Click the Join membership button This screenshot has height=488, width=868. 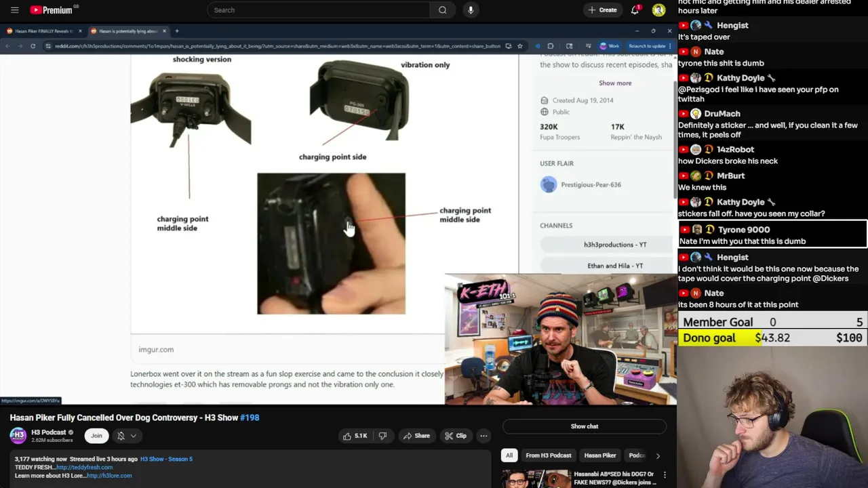pos(97,436)
